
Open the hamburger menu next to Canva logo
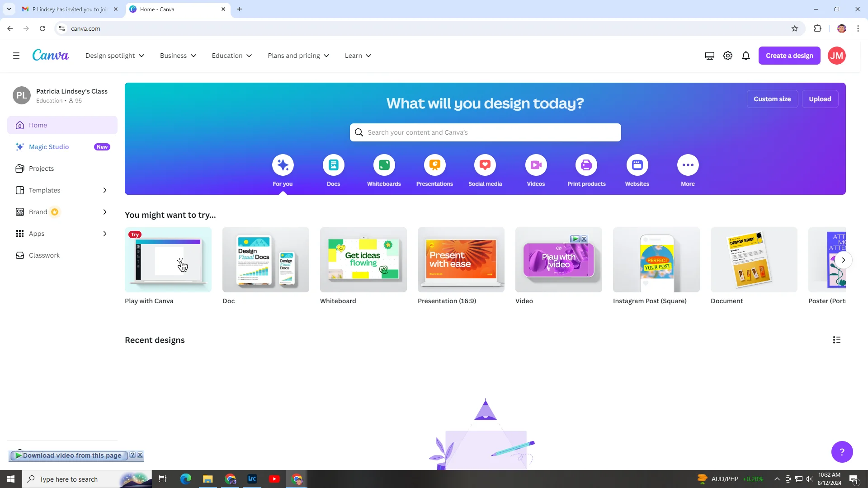click(x=16, y=56)
